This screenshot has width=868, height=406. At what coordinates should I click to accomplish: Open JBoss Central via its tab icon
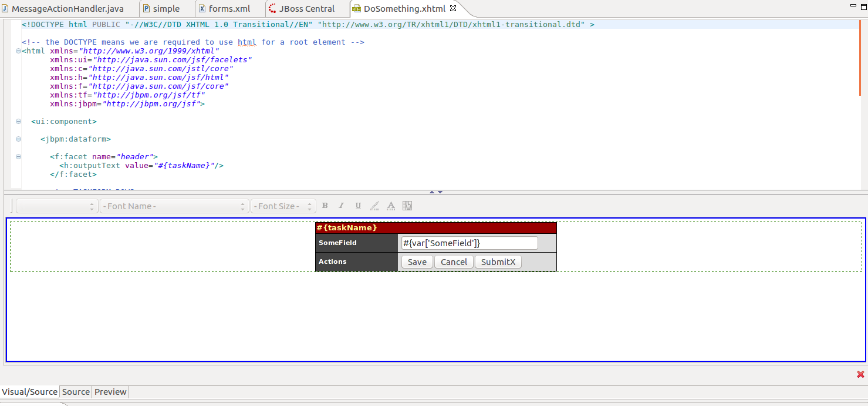[x=271, y=8]
